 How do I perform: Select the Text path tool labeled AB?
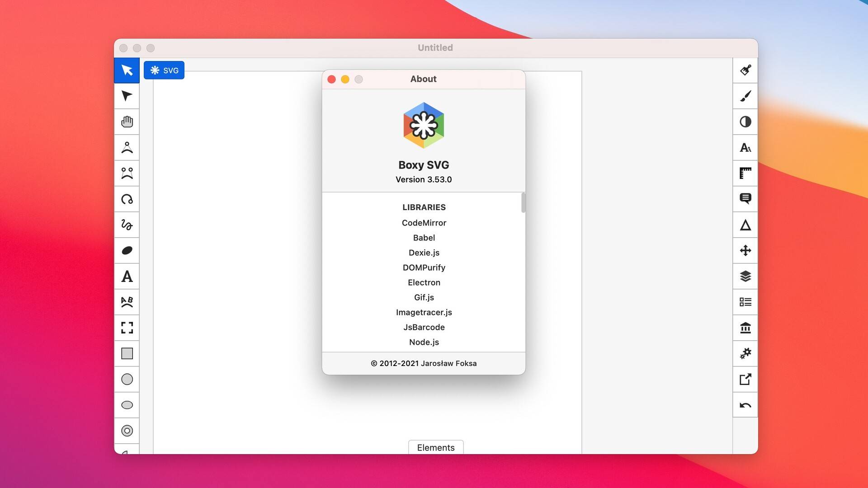(127, 302)
